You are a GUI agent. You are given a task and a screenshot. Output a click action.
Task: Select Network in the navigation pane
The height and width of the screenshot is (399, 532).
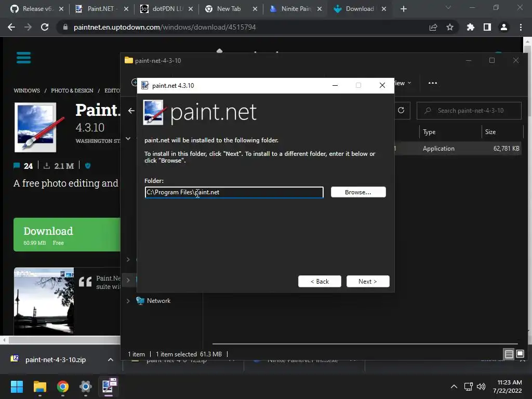pyautogui.click(x=158, y=301)
